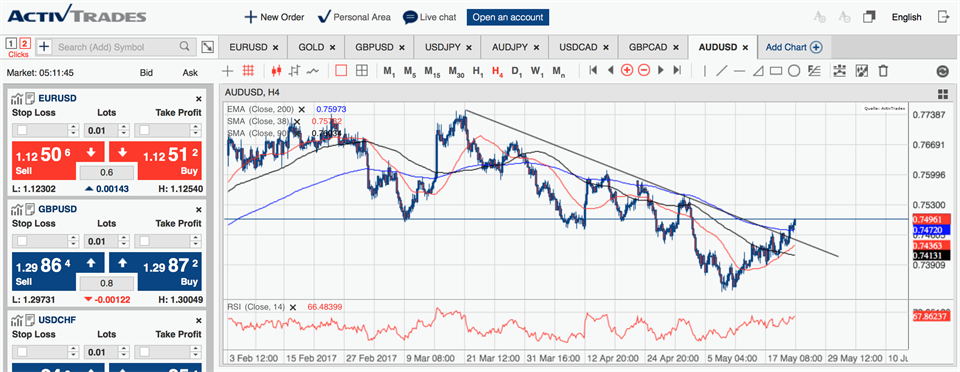
Task: Open the English language selector
Action: click(x=906, y=17)
